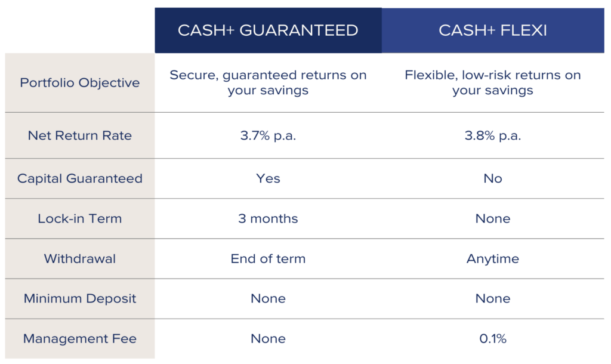
Task: Click the 3.7% p.a. rate value
Action: coord(268,135)
